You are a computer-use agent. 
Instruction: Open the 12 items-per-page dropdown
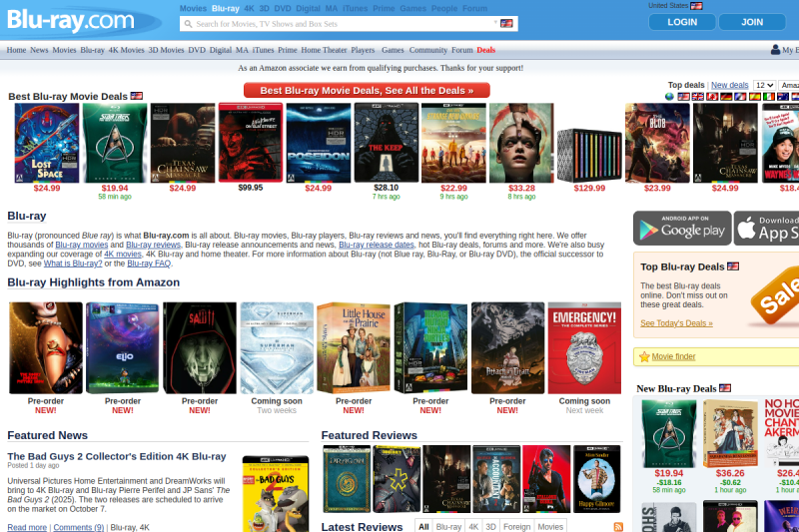pos(764,85)
